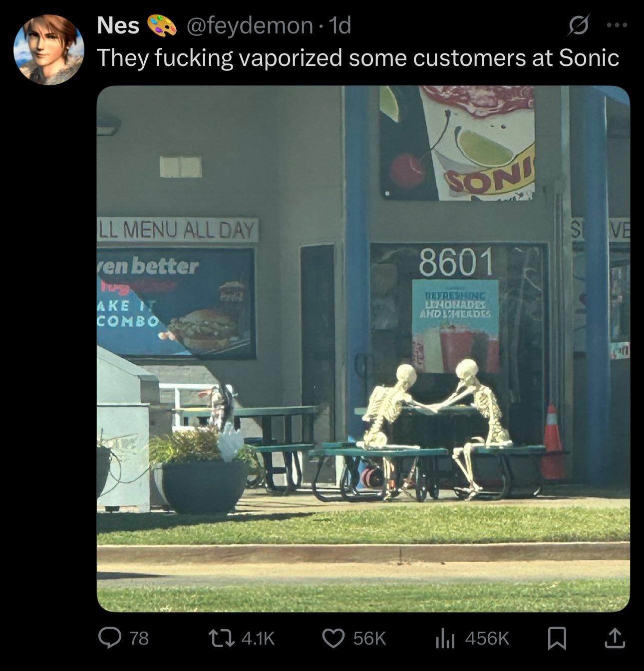The height and width of the screenshot is (671, 644).
Task: Open view analytics bar chart icon
Action: pyautogui.click(x=445, y=638)
